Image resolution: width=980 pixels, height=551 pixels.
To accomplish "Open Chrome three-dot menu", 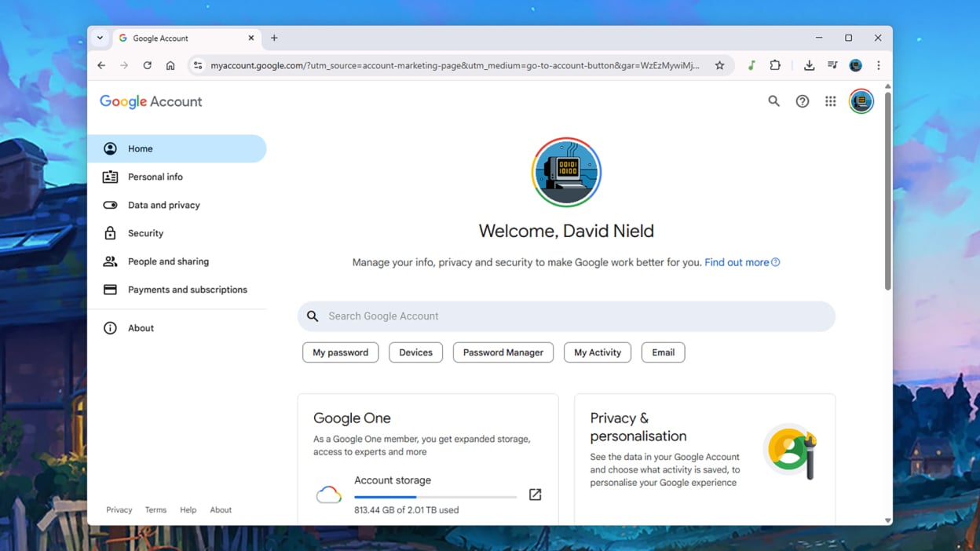I will [x=879, y=66].
